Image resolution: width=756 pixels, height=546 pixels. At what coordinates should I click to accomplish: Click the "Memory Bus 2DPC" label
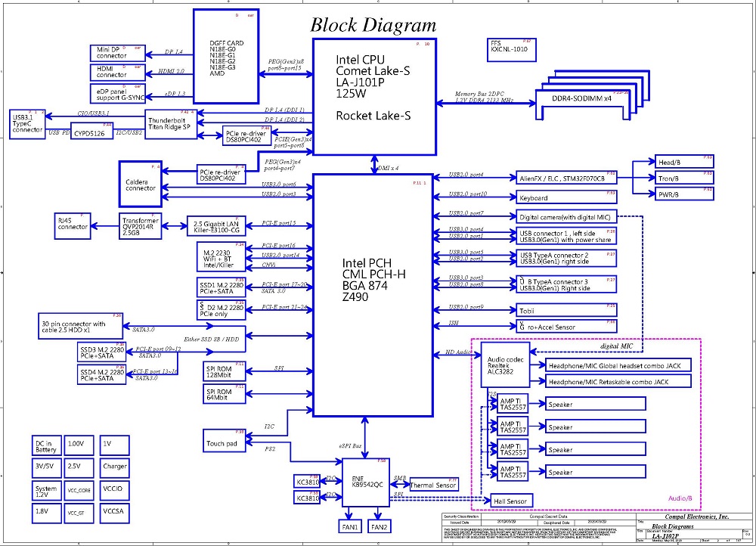tap(480, 94)
